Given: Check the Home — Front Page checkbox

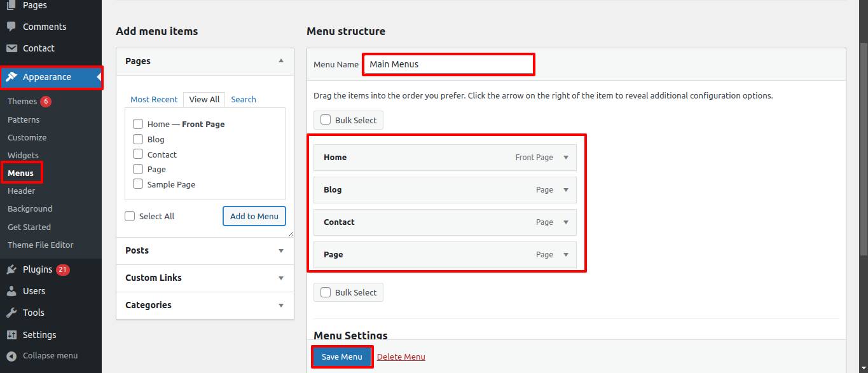Looking at the screenshot, I should click(138, 124).
